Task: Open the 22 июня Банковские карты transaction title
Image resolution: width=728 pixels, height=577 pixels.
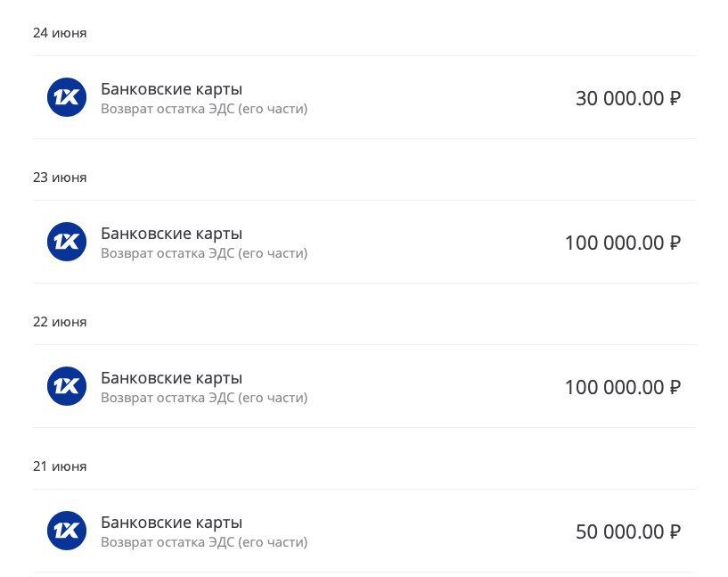Action: pyautogui.click(x=171, y=378)
